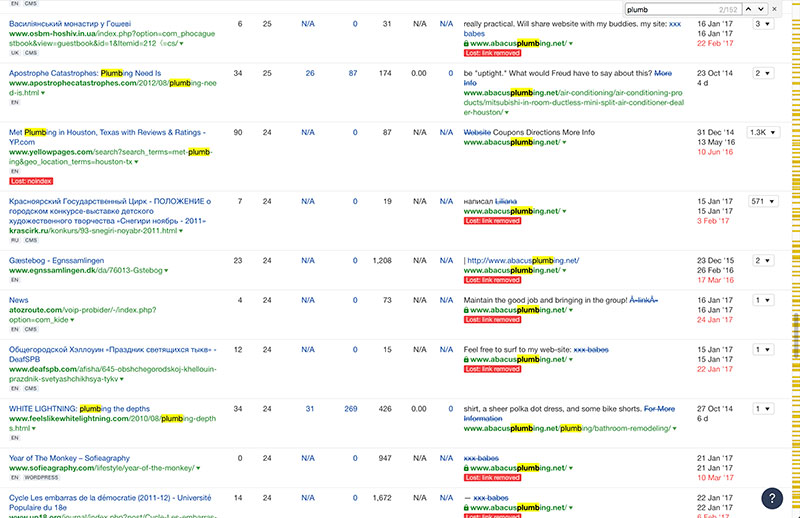Open 'WHITE LIGHTNING: plumbing the depths' title link
The image size is (800, 518).
[x=79, y=409]
